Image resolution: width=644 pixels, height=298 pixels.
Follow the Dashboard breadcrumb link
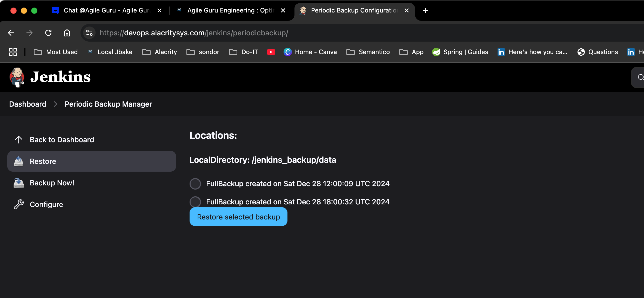coord(28,104)
